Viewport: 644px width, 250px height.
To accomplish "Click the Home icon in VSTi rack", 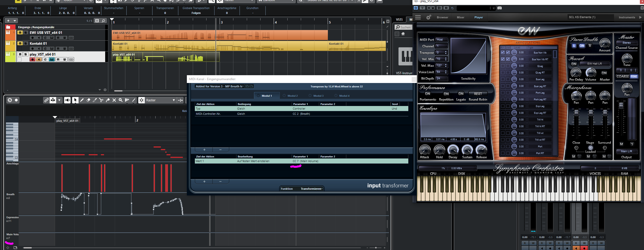I will pyautogui.click(x=403, y=34).
